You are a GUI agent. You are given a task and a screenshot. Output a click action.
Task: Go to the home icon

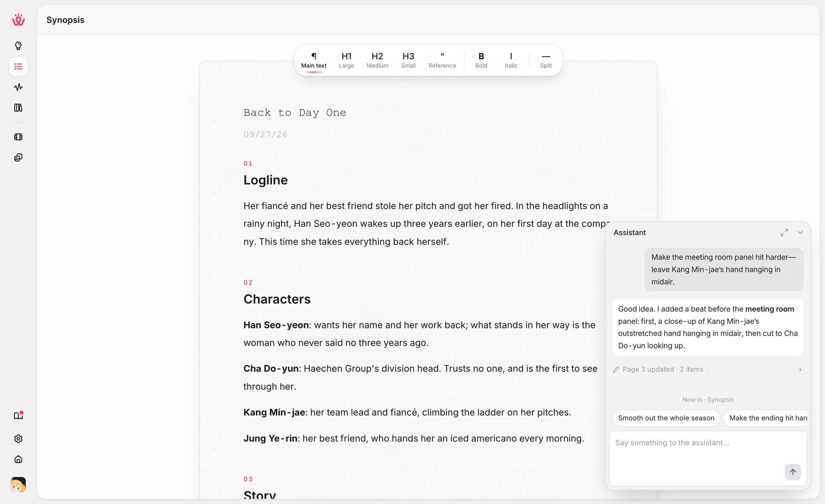[18, 459]
